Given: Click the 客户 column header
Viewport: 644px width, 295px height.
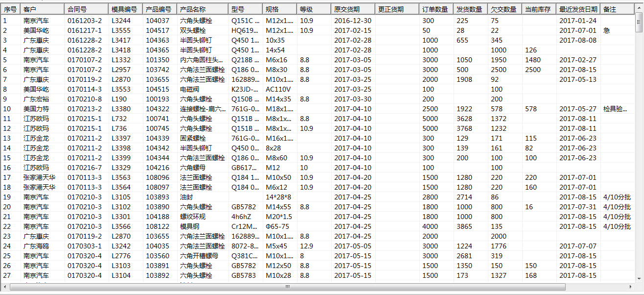Looking at the screenshot, I should click(x=42, y=9).
